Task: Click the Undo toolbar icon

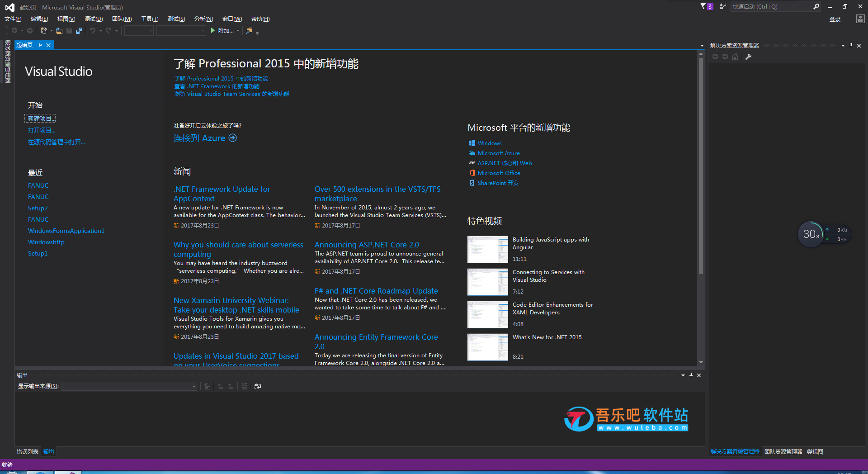Action: point(92,31)
